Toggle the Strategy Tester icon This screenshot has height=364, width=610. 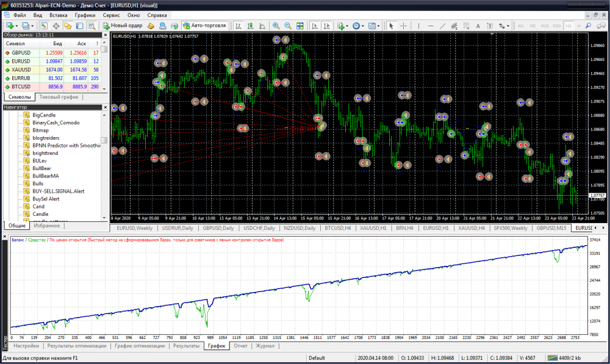(x=91, y=26)
